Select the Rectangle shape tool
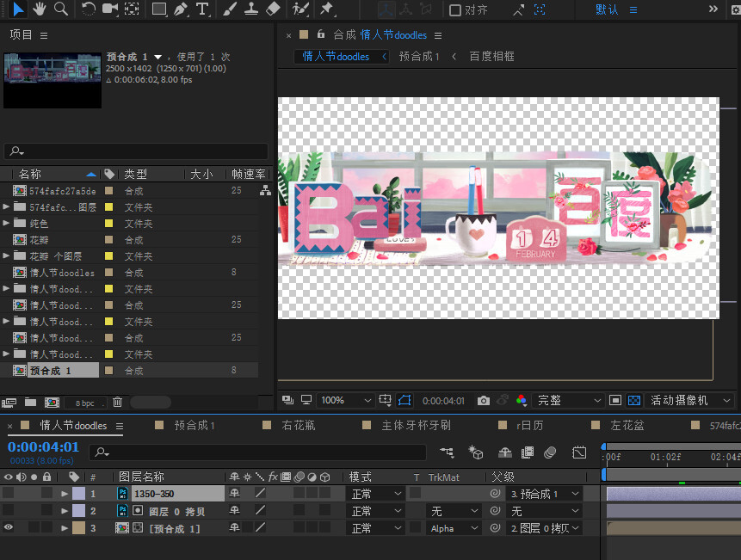 [158, 9]
